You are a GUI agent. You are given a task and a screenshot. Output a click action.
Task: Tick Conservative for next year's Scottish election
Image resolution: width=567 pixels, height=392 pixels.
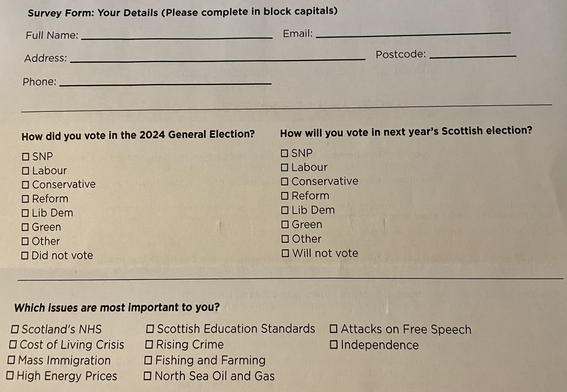point(285,182)
